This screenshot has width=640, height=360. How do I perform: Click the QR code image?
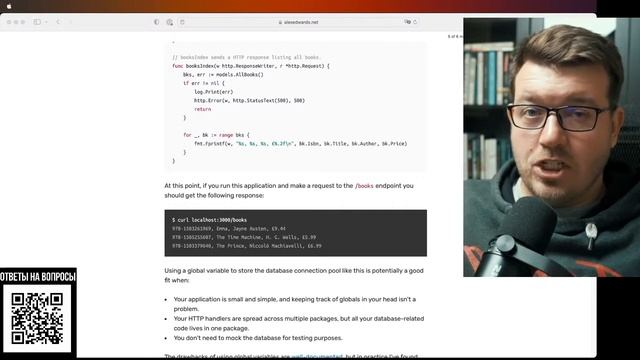pos(37,318)
